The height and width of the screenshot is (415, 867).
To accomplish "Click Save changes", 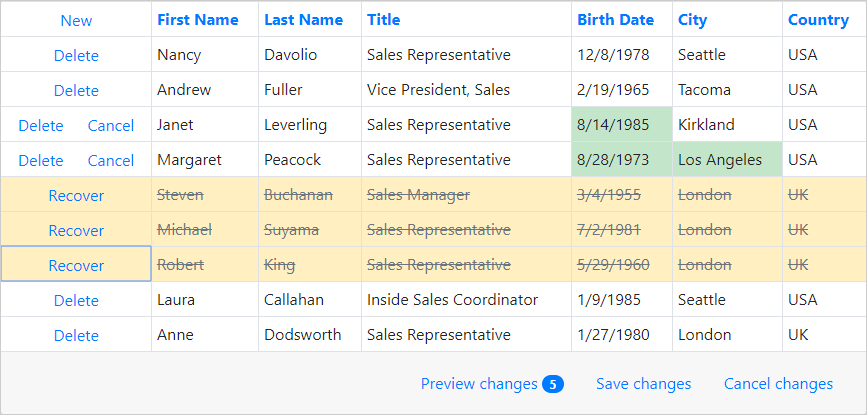I will (643, 384).
